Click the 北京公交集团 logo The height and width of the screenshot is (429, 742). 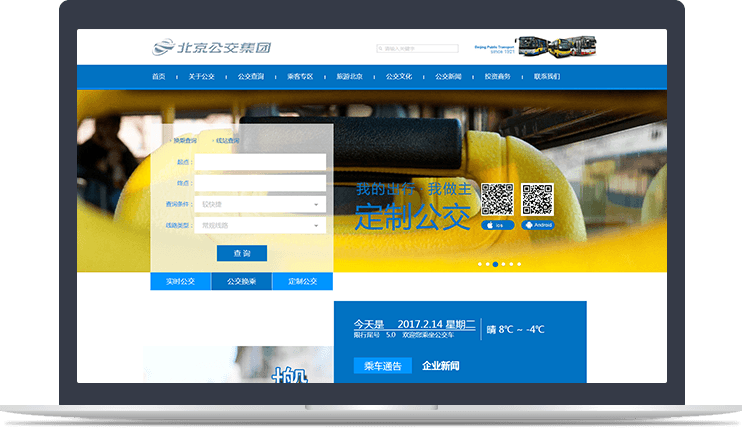click(212, 47)
